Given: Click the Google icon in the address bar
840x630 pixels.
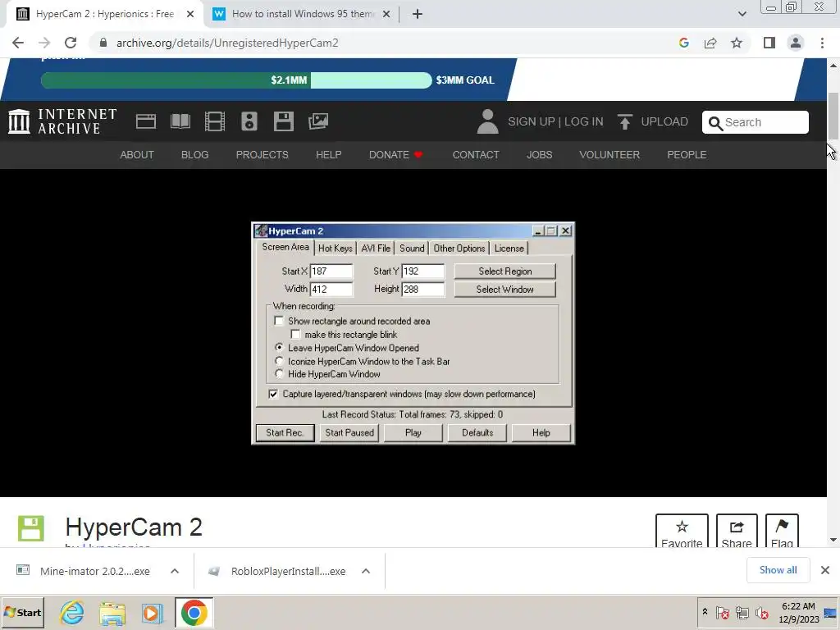Looking at the screenshot, I should [684, 43].
